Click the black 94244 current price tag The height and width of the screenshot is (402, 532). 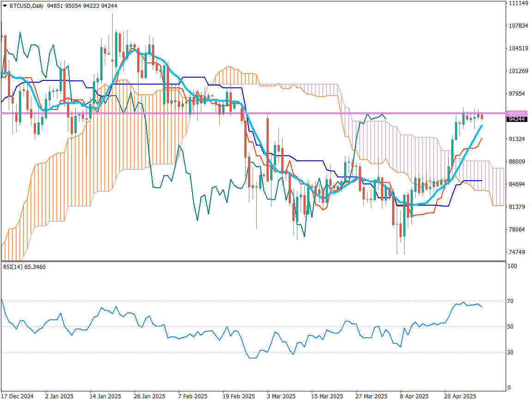pyautogui.click(x=516, y=119)
